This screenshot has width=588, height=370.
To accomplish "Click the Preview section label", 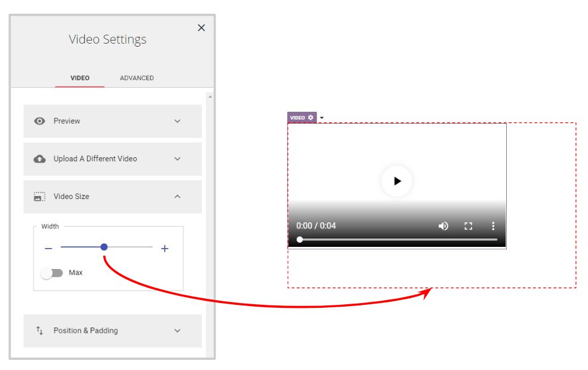I will 67,121.
